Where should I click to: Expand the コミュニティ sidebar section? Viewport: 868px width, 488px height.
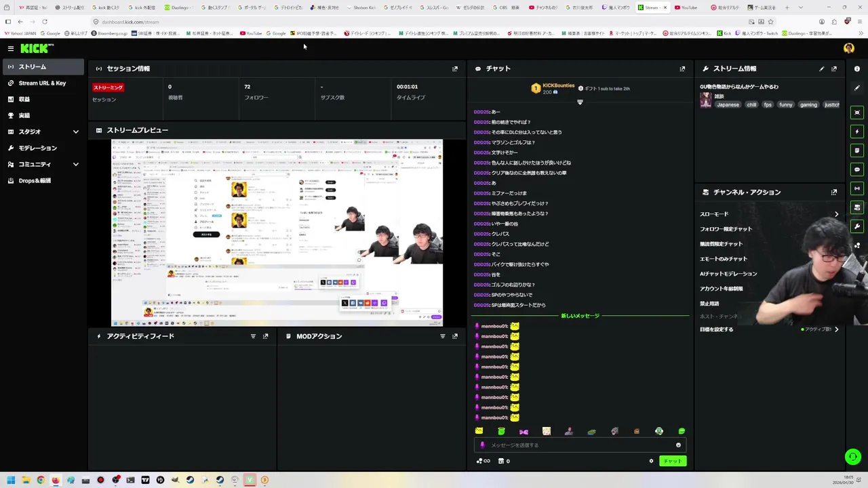(x=75, y=164)
